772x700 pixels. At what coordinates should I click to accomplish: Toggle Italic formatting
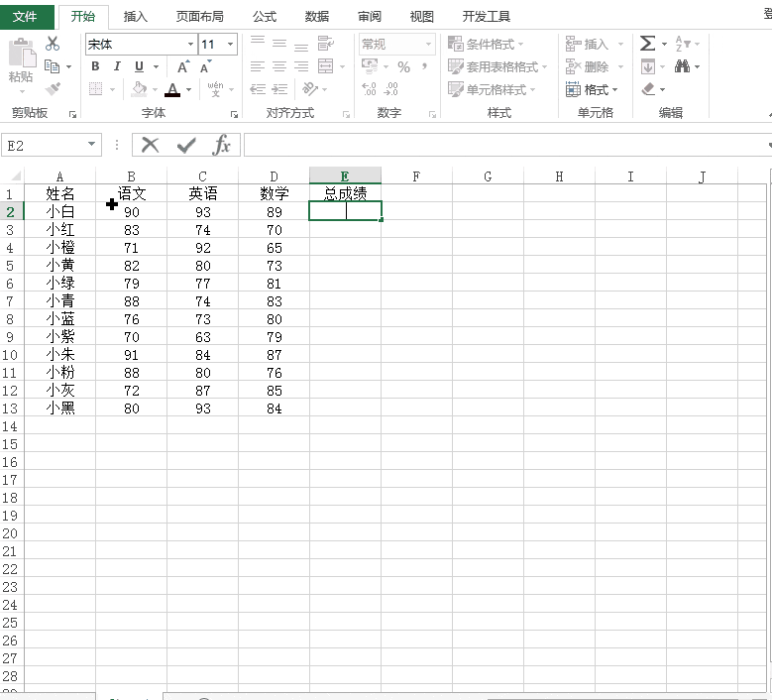click(117, 66)
